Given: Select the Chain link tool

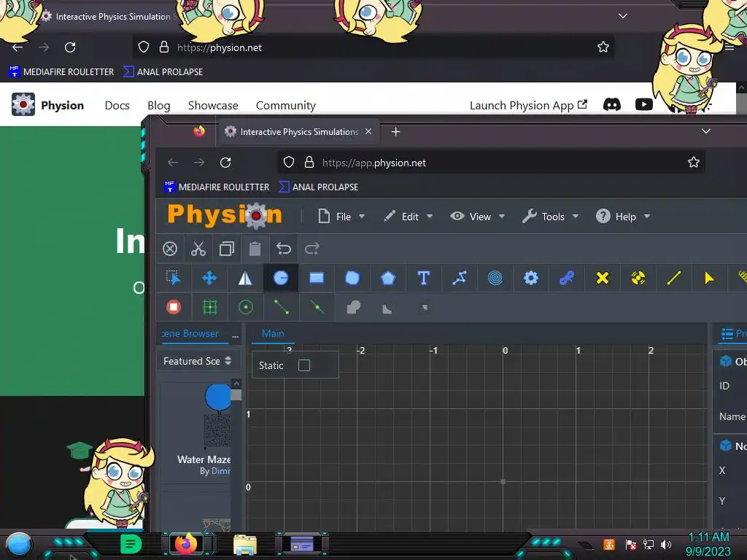Looking at the screenshot, I should point(566,278).
